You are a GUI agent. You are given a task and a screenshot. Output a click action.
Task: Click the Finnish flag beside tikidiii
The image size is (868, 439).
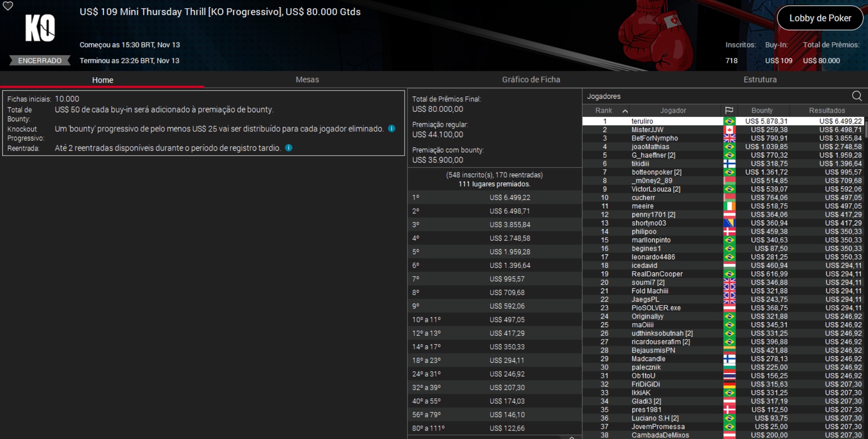point(729,163)
